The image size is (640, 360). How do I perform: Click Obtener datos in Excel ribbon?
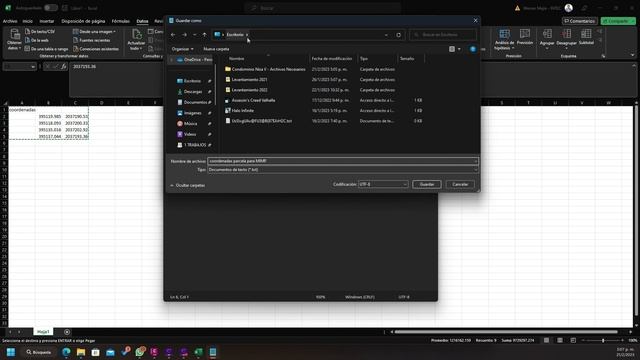click(x=14, y=40)
